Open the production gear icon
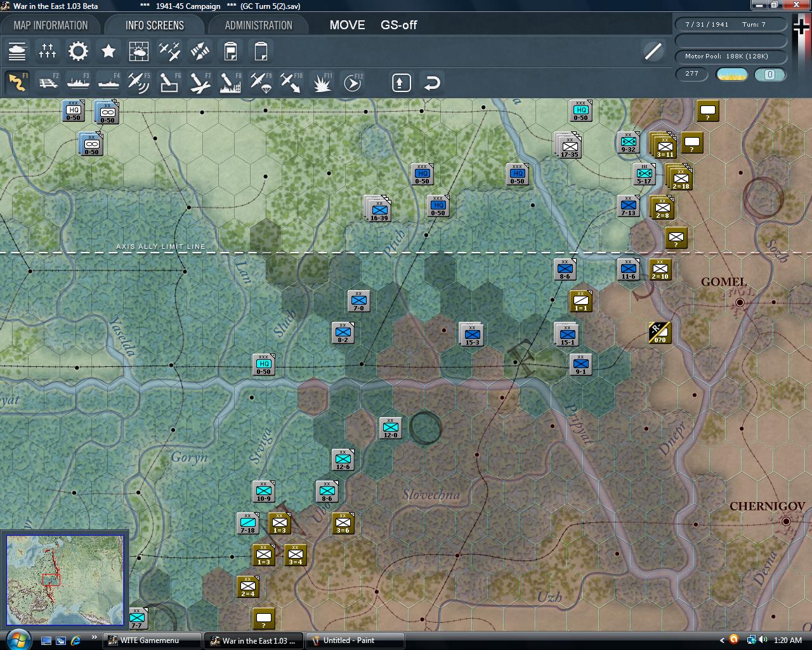812x650 pixels. click(x=78, y=51)
